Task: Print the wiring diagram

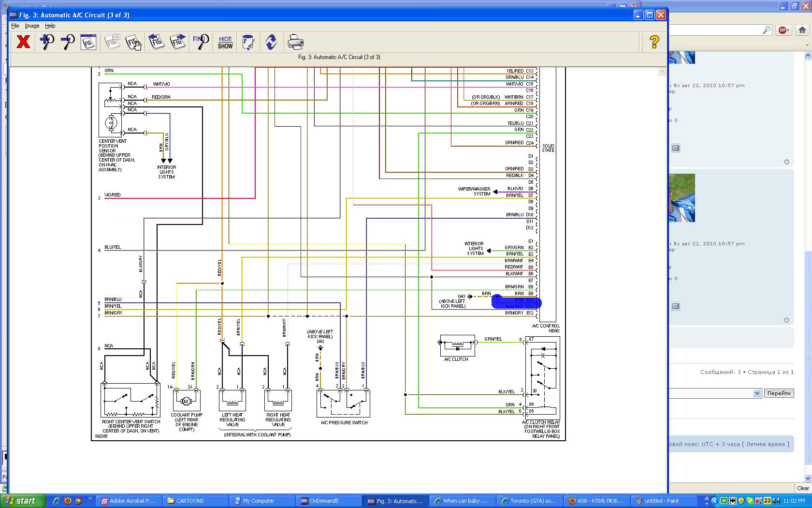Action: point(295,42)
